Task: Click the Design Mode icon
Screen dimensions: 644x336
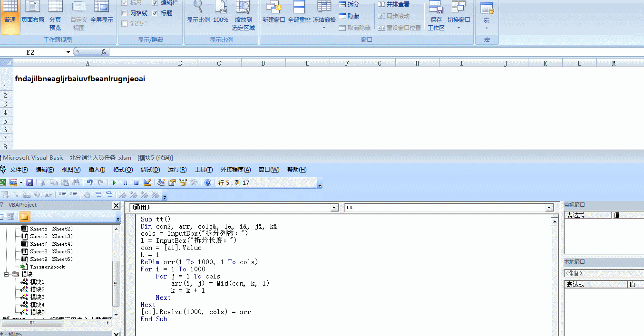Action: pyautogui.click(x=146, y=182)
